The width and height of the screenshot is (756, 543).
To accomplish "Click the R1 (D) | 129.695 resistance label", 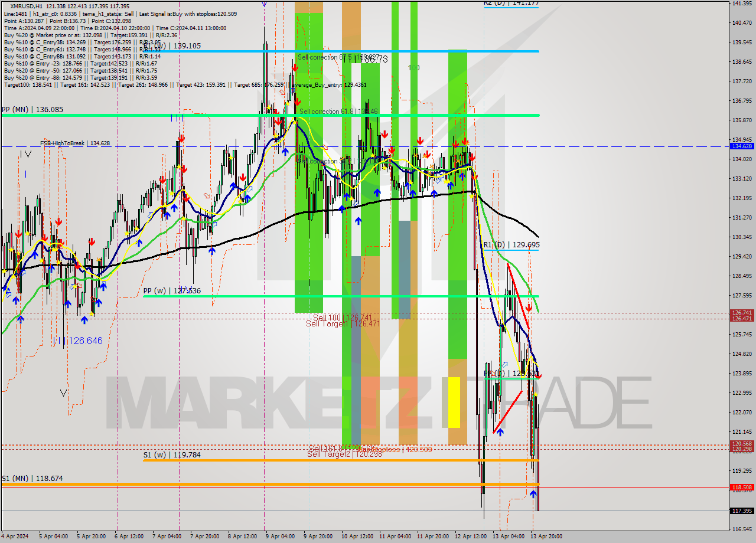I will point(511,244).
